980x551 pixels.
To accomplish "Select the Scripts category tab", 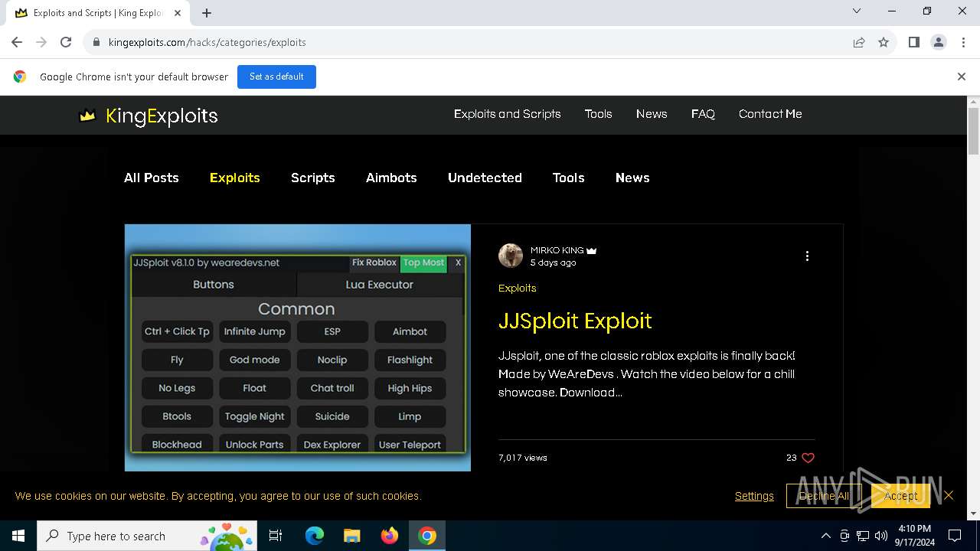I will click(313, 178).
